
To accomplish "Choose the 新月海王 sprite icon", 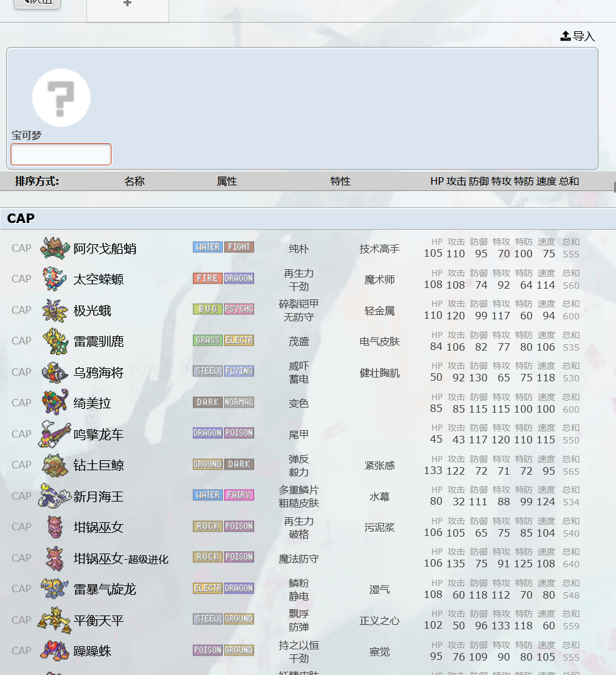I will point(54,496).
